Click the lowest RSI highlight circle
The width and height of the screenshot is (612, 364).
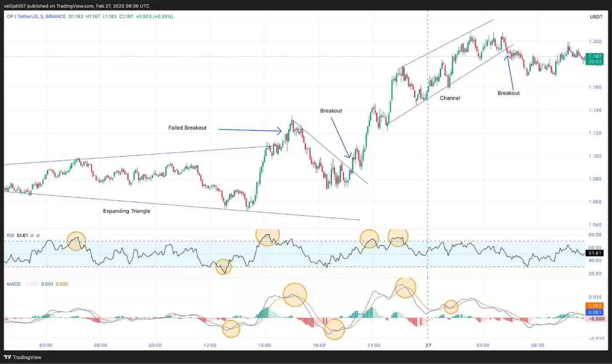(223, 267)
